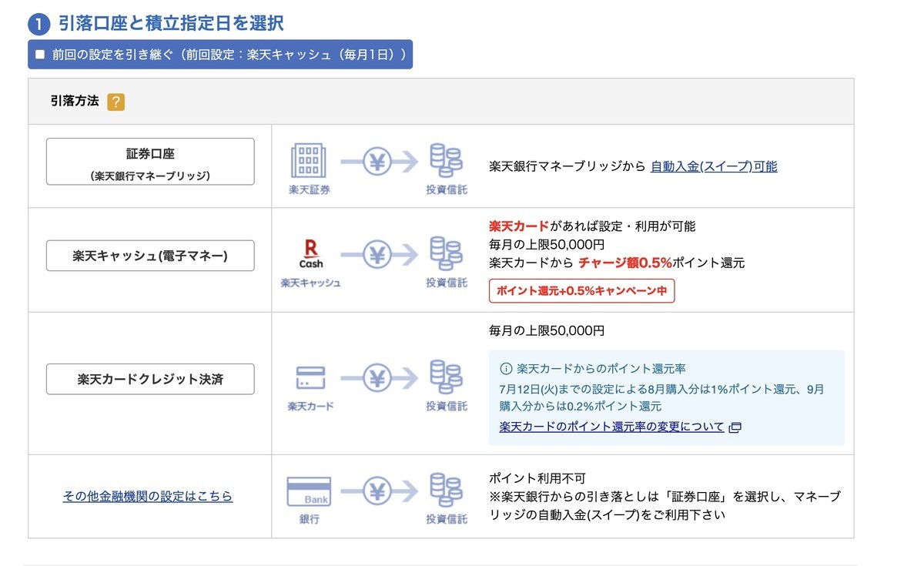The image size is (924, 566).
Task: Click the 毎月の上限50,000円 text in 楽天キャッシュ row
Action: pyautogui.click(x=547, y=245)
